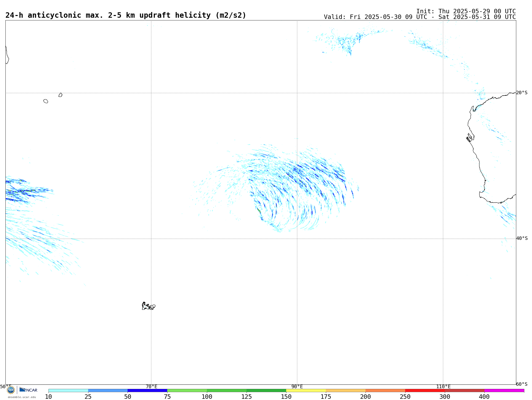Click the 40°S latitude label
The height and width of the screenshot is (400, 532).
click(x=522, y=238)
